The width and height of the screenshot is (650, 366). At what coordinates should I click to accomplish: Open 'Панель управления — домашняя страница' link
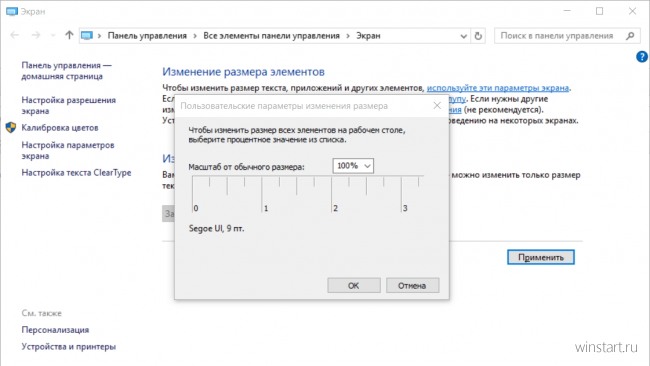coord(66,70)
